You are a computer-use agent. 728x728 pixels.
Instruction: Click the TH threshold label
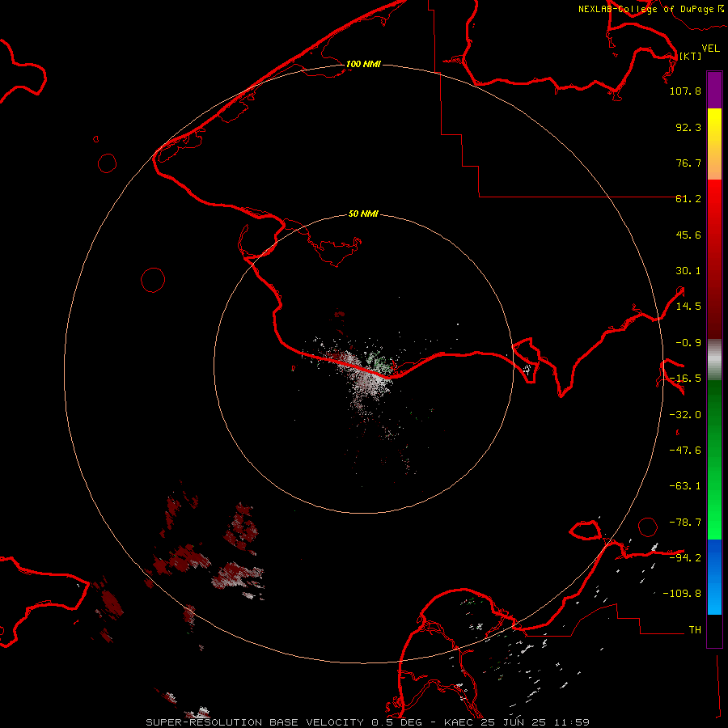tap(695, 629)
